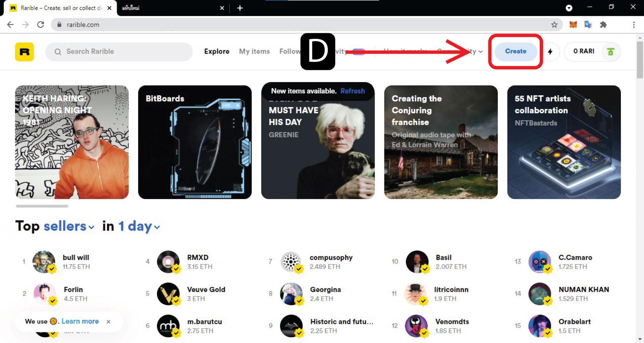Click the rarible.com address bar
This screenshot has width=644, height=343.
coord(307,24)
